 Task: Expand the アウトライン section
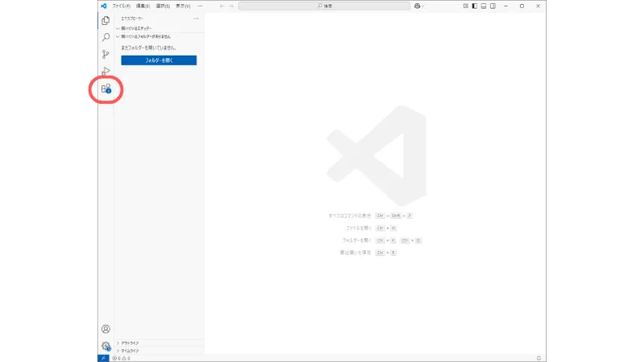(x=129, y=343)
